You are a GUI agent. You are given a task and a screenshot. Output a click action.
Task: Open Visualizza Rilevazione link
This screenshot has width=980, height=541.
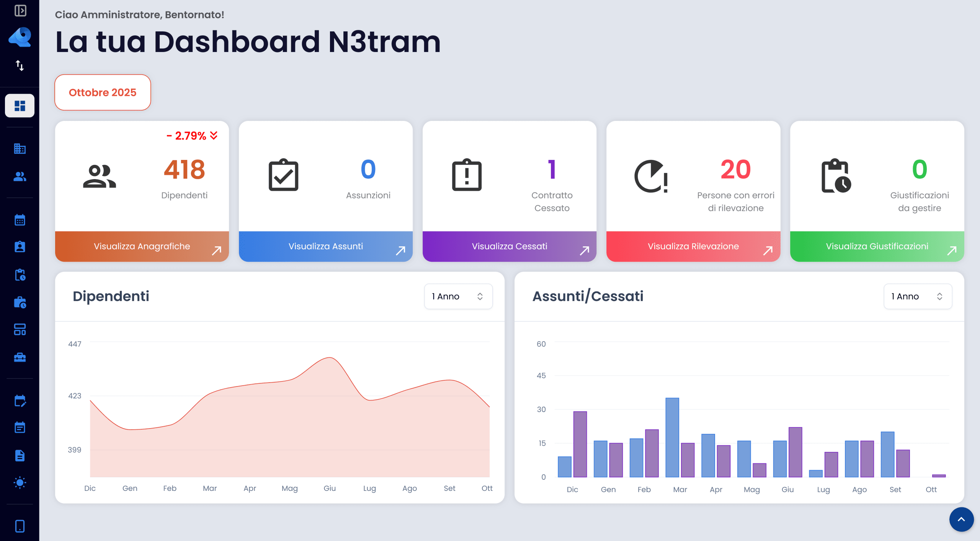(x=693, y=246)
